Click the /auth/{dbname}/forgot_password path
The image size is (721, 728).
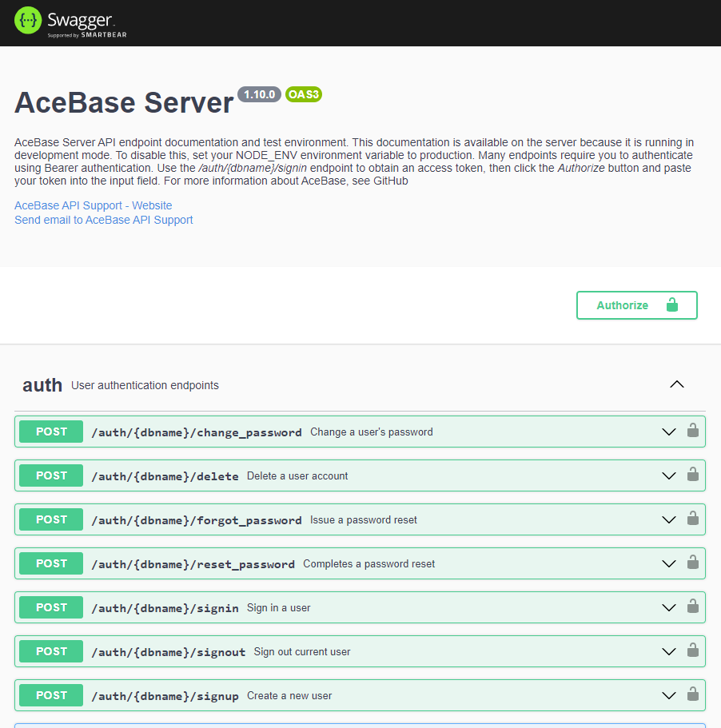(x=197, y=520)
